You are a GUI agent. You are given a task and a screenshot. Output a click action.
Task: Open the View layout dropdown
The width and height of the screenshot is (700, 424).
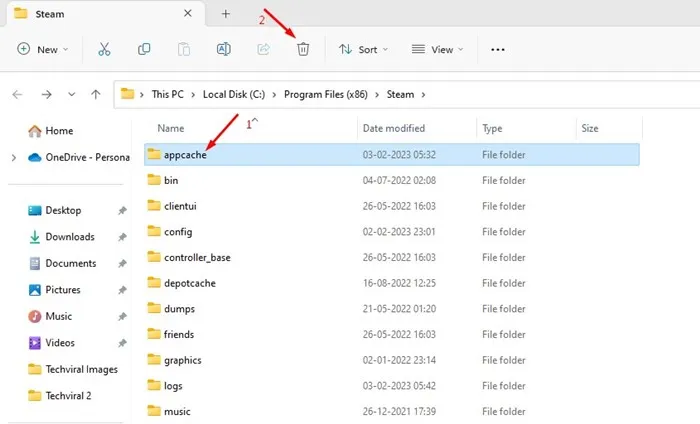click(437, 49)
